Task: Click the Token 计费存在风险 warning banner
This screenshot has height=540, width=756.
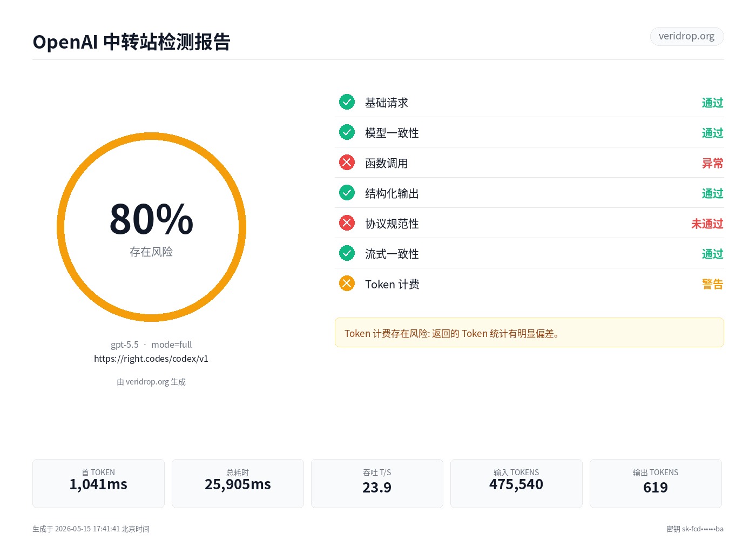Action: (x=529, y=333)
